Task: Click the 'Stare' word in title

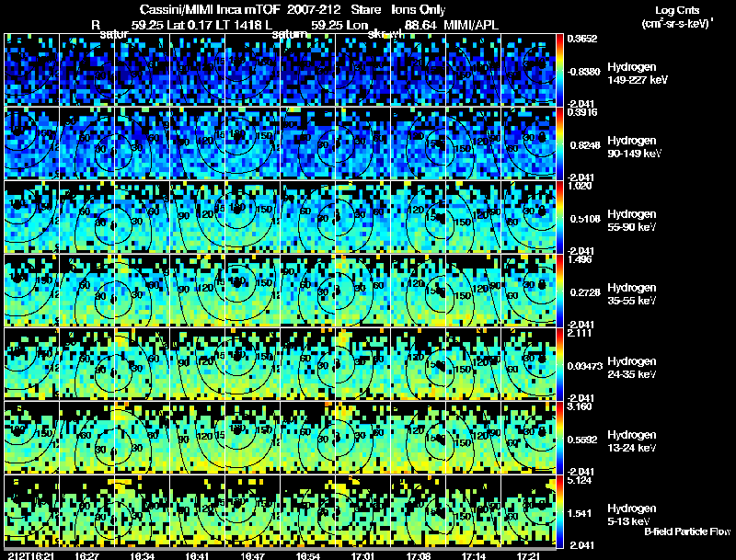Action: click(x=365, y=9)
